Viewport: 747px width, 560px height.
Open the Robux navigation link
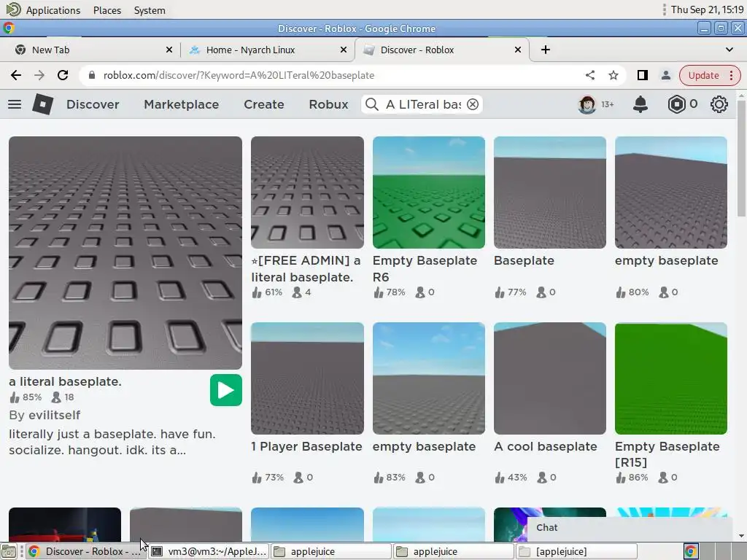coord(329,104)
